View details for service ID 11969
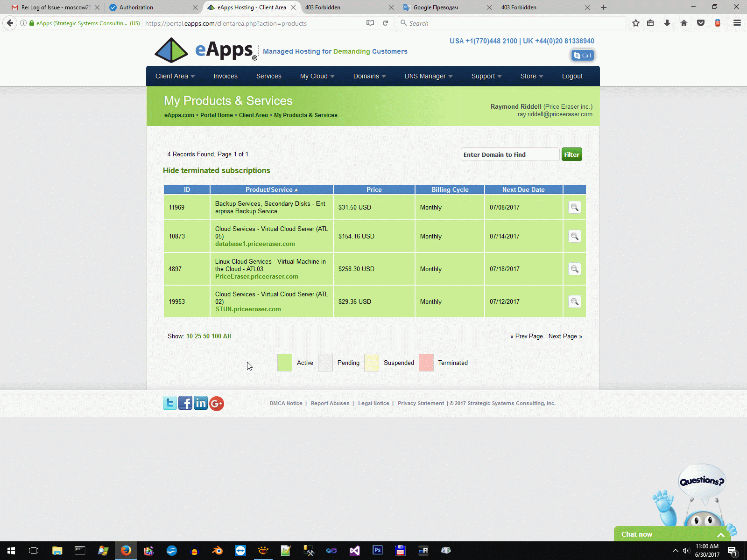 pyautogui.click(x=575, y=207)
